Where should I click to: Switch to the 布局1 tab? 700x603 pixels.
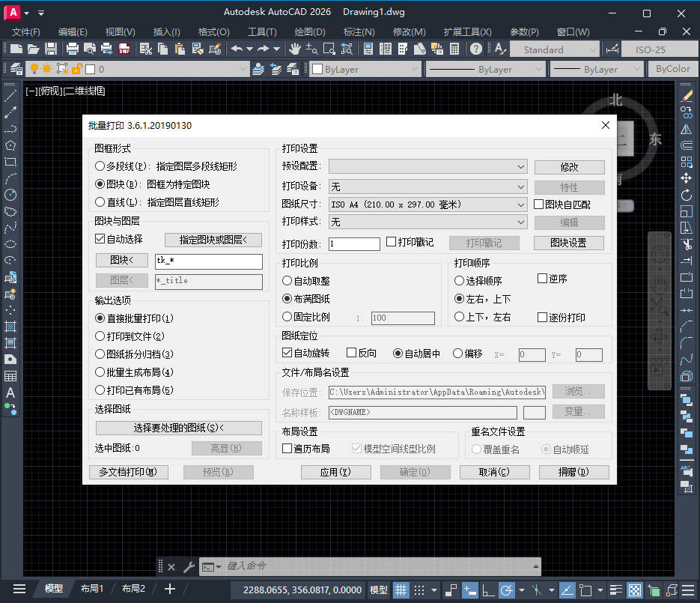(92, 589)
